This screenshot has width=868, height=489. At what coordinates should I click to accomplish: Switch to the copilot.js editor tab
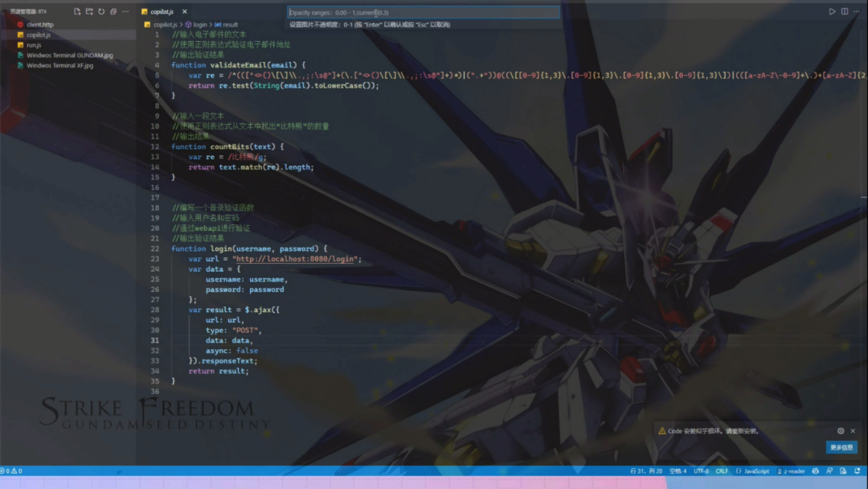(162, 11)
